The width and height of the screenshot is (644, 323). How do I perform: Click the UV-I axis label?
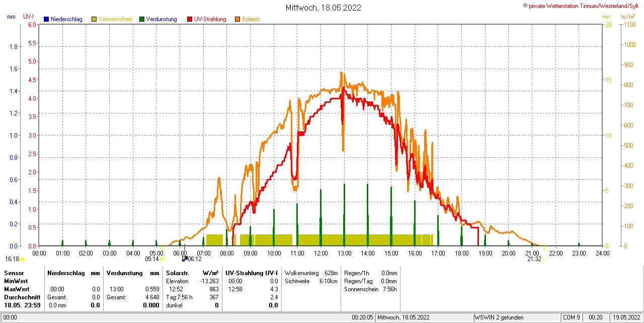point(29,17)
